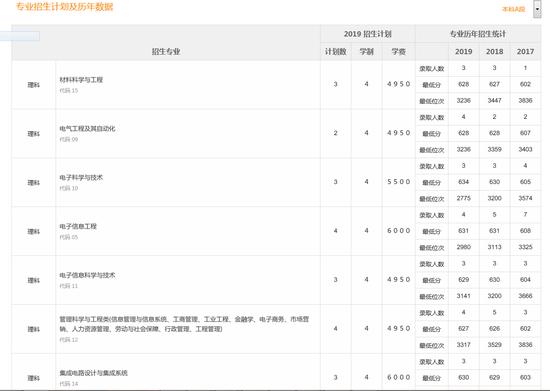Screen dimensions: 550x391
Task: Click 2017 minimum rank 3666 for 电子信息科学与技术
Action: [525, 296]
